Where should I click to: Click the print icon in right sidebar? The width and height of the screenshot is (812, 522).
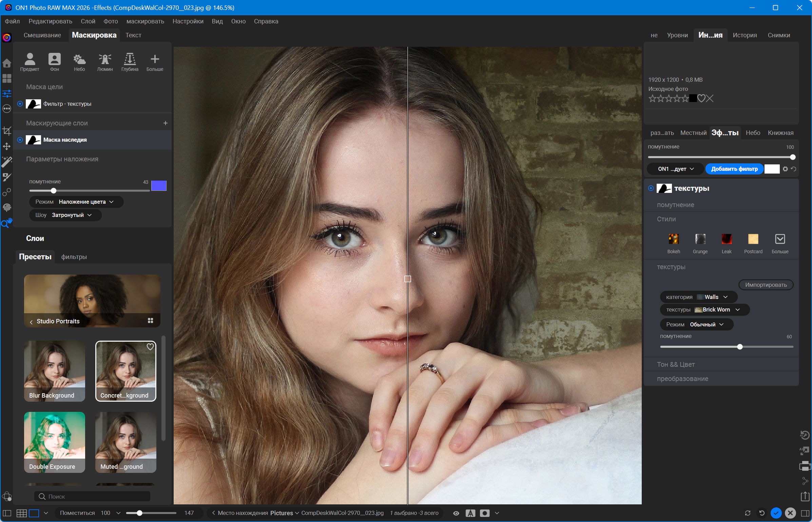(x=805, y=466)
